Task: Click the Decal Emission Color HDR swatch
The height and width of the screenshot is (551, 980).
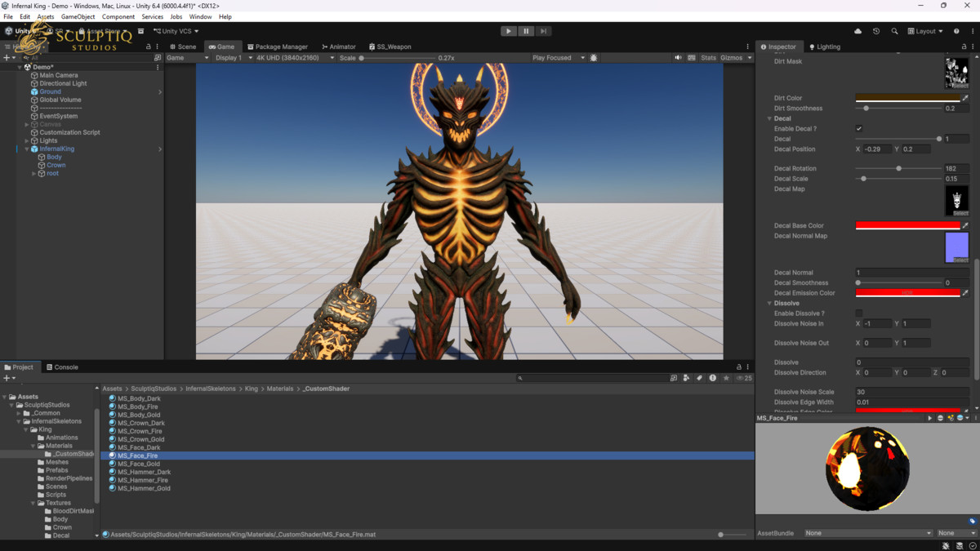Action: click(x=907, y=293)
